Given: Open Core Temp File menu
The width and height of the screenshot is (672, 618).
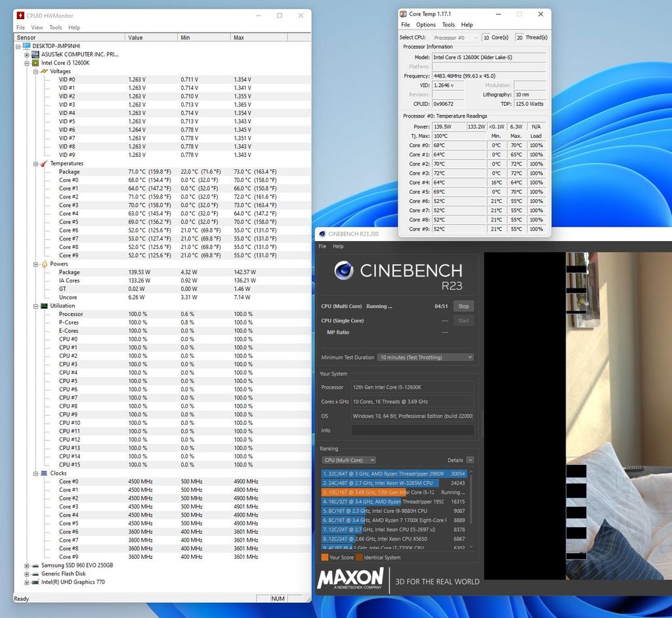Looking at the screenshot, I should 406,25.
